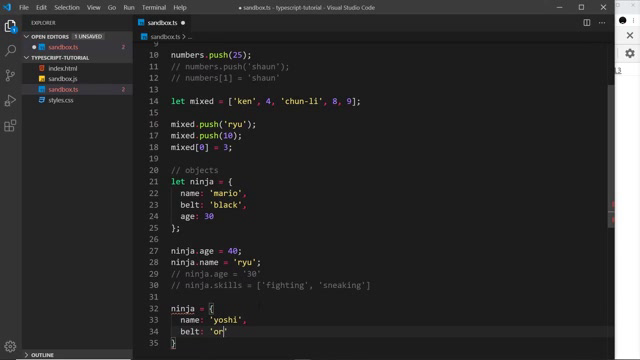This screenshot has width=640, height=360.
Task: Select sandbox.ts in the file tree
Action: (63, 89)
